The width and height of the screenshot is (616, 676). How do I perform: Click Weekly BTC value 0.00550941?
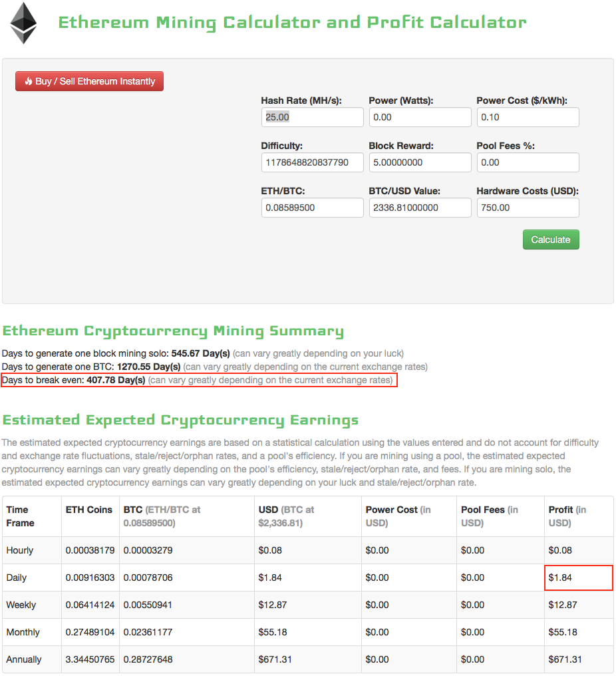click(x=148, y=605)
